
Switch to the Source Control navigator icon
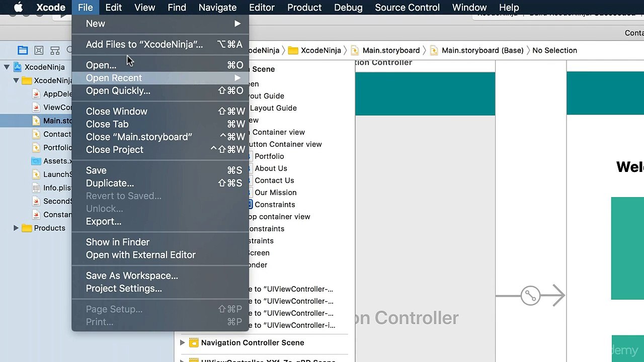pos(39,50)
